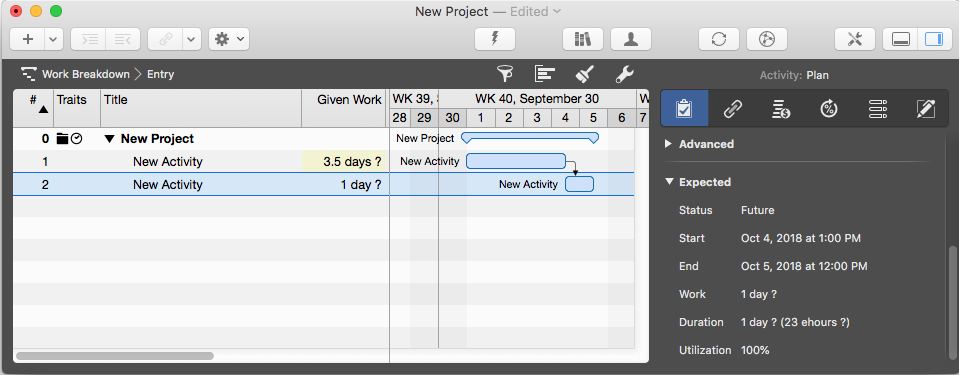
Task: Open the filter funnel icon
Action: 505,74
